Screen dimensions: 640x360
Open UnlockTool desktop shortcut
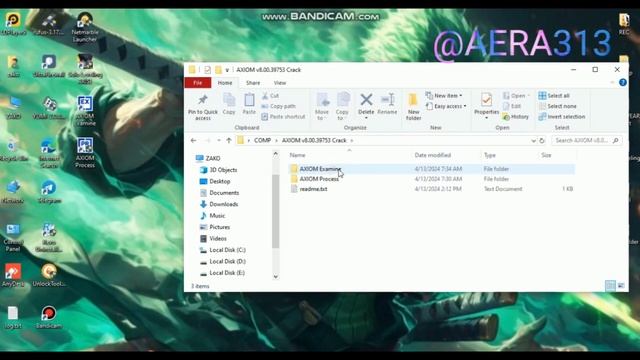[49, 276]
